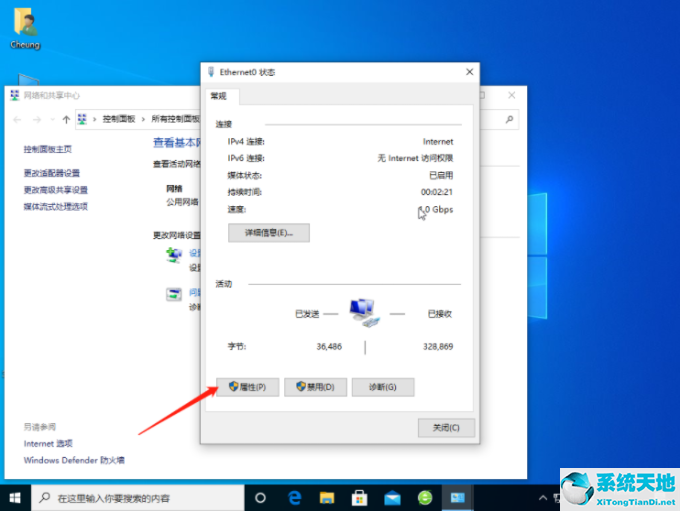Click the 关闭(C) close button
This screenshot has width=680, height=511.
[x=446, y=428]
